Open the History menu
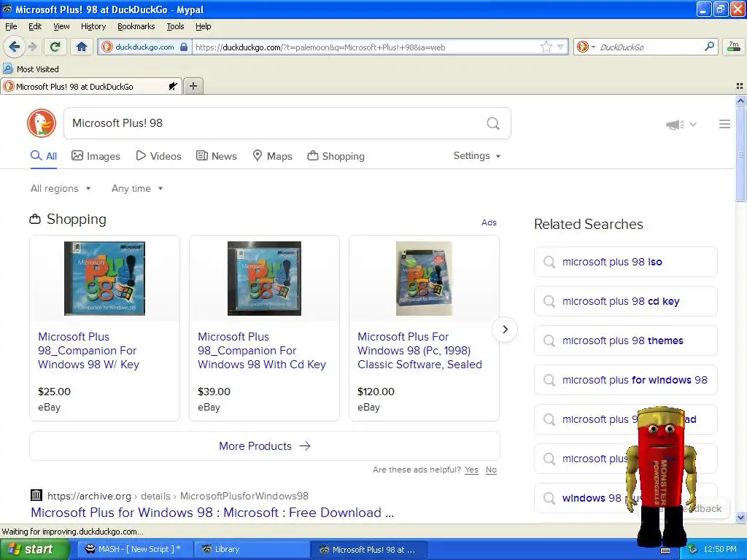The image size is (747, 560). point(93,26)
